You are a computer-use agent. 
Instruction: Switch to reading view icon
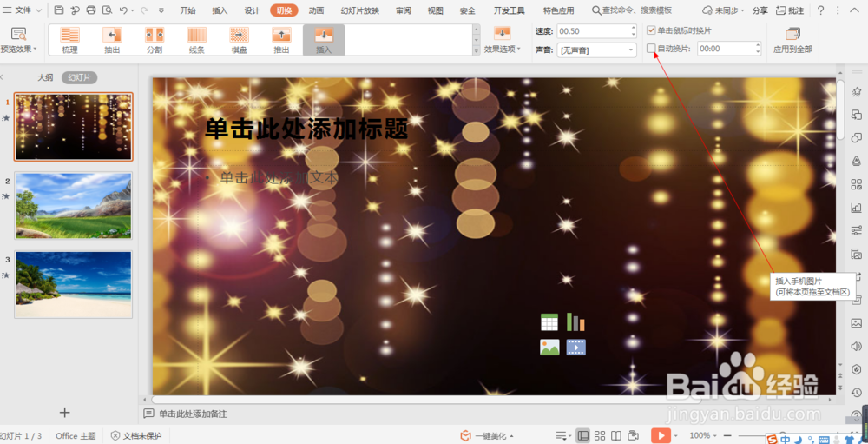click(x=616, y=435)
